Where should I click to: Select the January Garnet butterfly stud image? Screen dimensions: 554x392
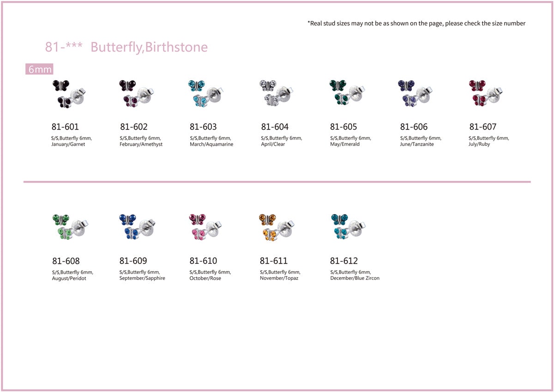[x=69, y=94]
